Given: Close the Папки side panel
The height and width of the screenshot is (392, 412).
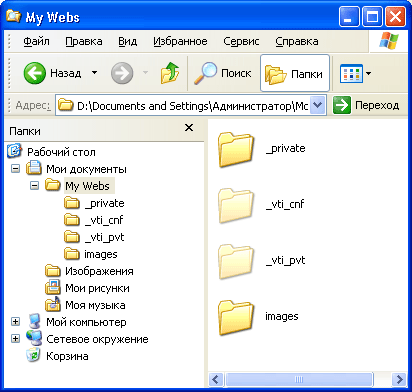Looking at the screenshot, I should point(189,128).
